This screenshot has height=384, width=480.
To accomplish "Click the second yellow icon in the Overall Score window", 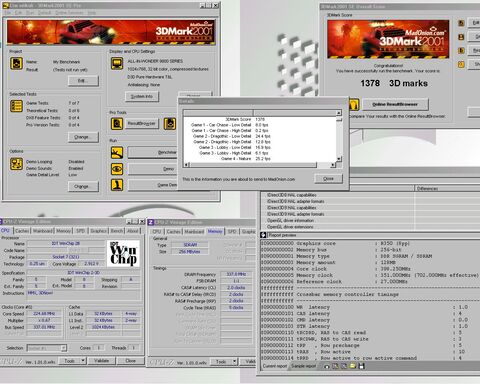I will pos(461,37).
